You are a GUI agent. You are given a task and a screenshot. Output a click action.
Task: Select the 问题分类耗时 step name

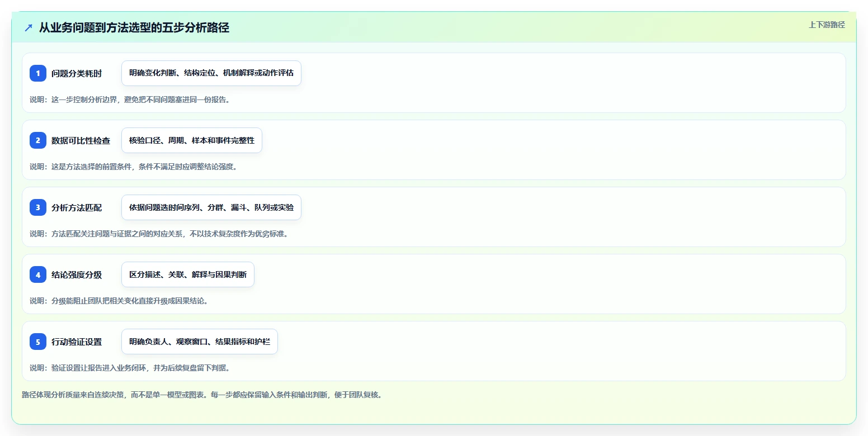pyautogui.click(x=77, y=73)
